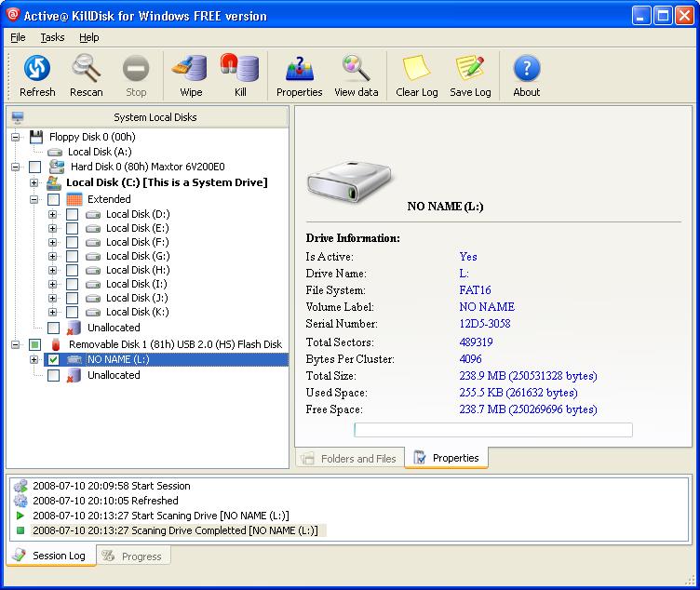The height and width of the screenshot is (590, 700).
Task: Select the Properties tab under the drive information
Action: (446, 458)
